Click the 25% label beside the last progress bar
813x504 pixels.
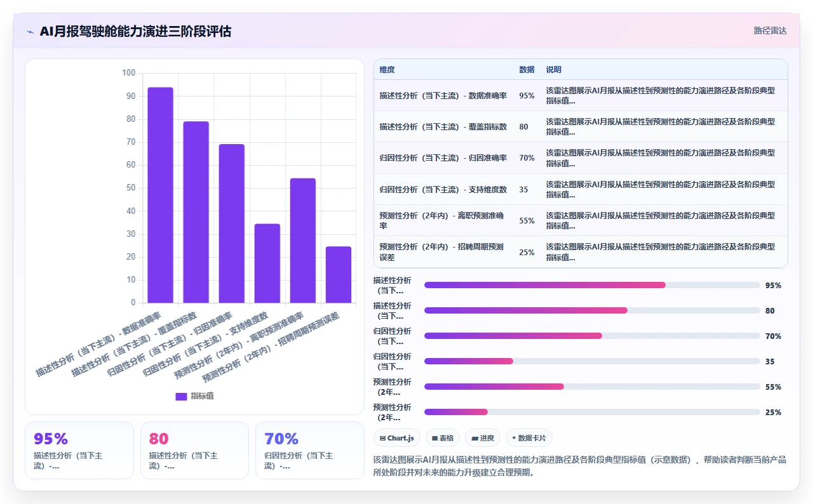pyautogui.click(x=773, y=412)
